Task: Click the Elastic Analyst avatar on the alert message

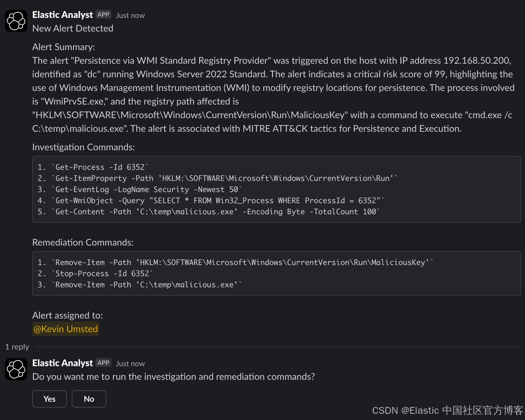Action: [16, 21]
